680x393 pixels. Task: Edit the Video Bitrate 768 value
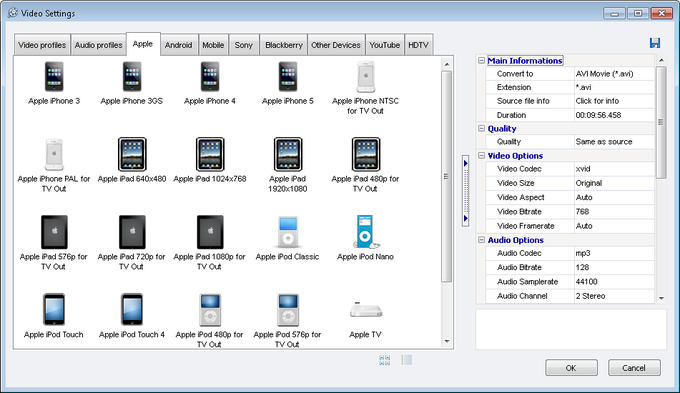(614, 212)
